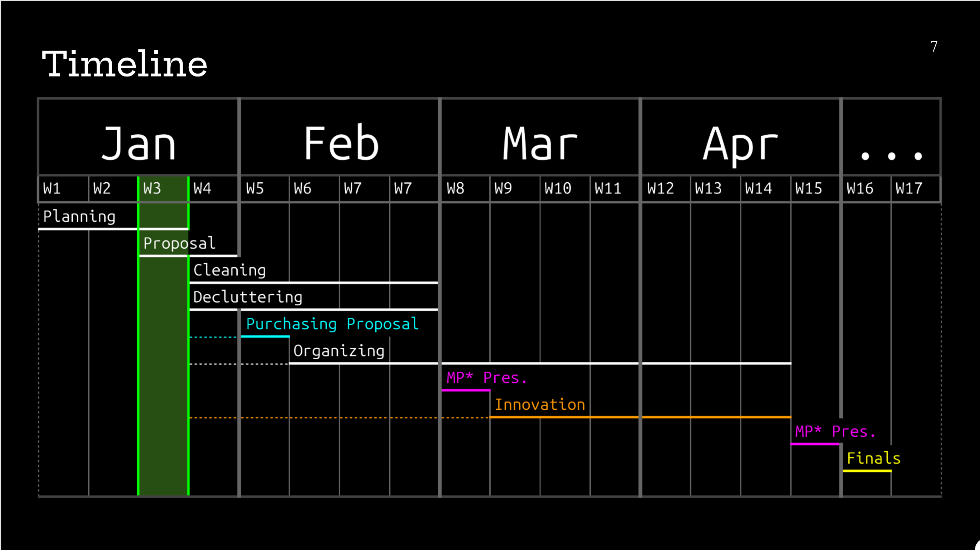
Task: Select the Feb month header
Action: (x=339, y=137)
